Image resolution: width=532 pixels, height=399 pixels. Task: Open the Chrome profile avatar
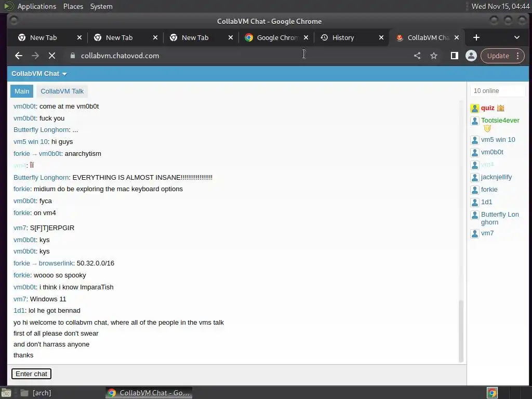(x=471, y=56)
